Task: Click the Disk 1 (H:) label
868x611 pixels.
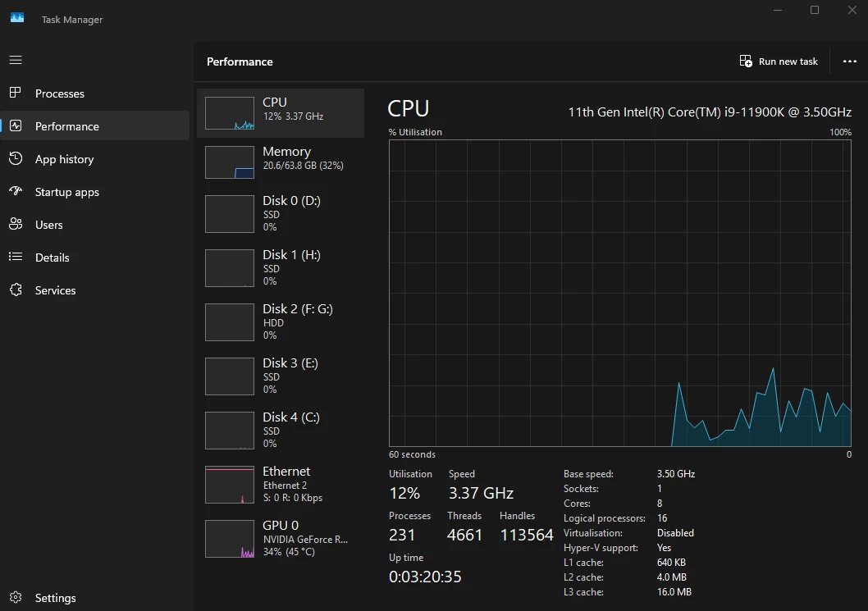Action: (x=292, y=254)
